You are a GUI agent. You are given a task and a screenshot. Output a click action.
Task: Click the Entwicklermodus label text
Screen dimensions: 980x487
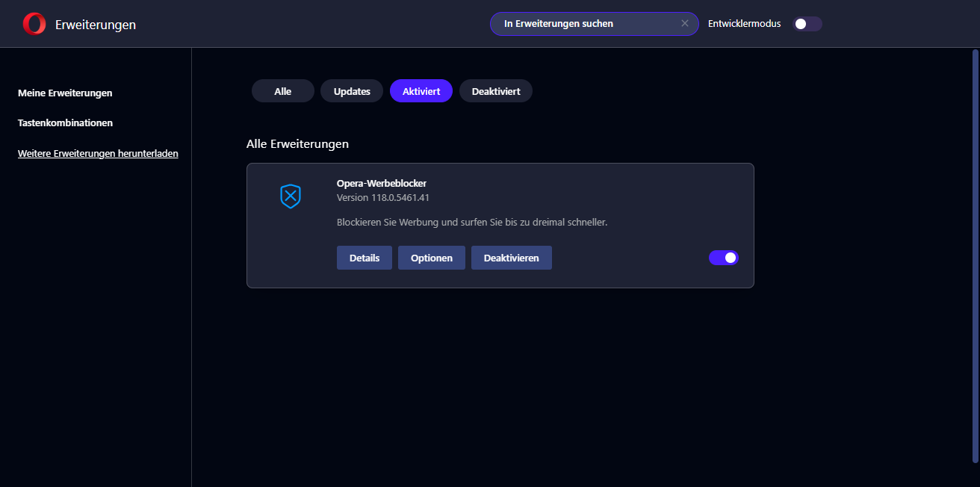click(x=744, y=24)
